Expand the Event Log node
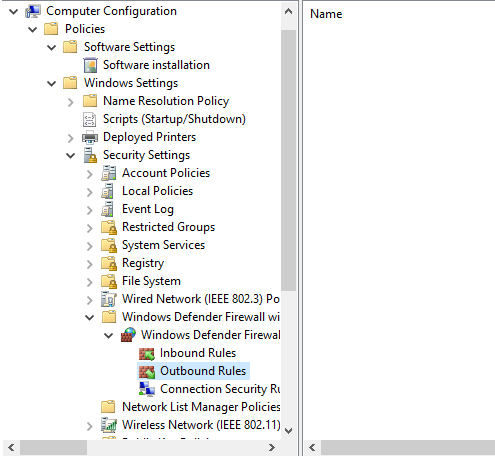The height and width of the screenshot is (456, 495). [89, 210]
